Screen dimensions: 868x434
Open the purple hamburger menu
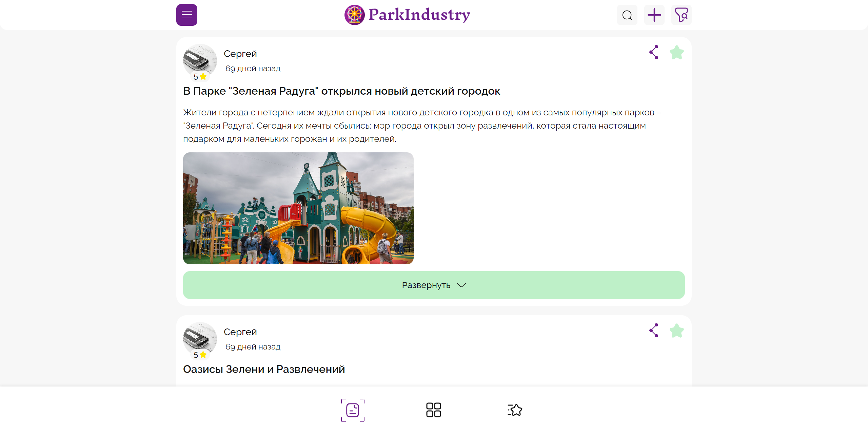point(186,15)
